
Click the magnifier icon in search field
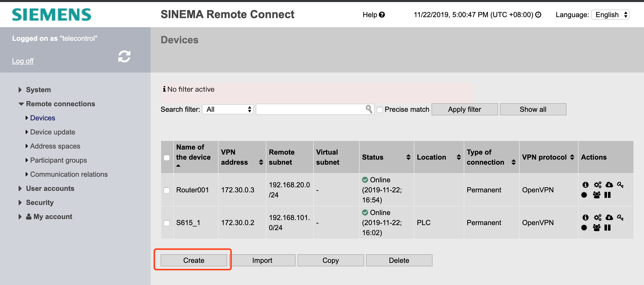pos(369,109)
